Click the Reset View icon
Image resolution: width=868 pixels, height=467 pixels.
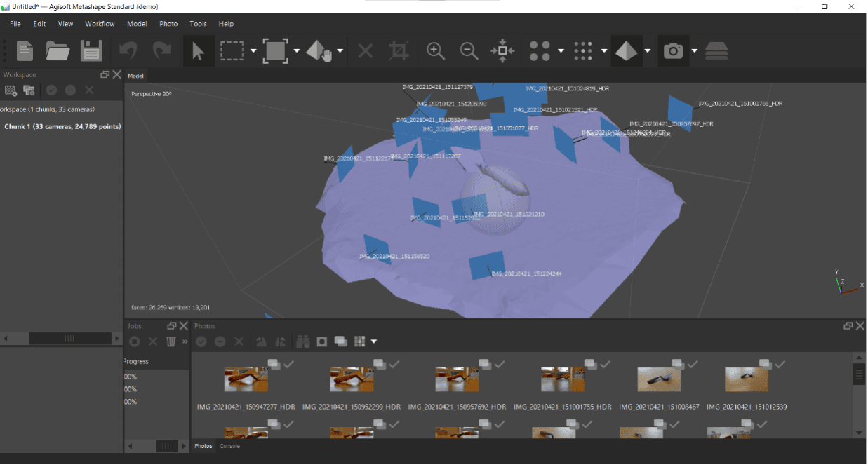[x=502, y=51]
